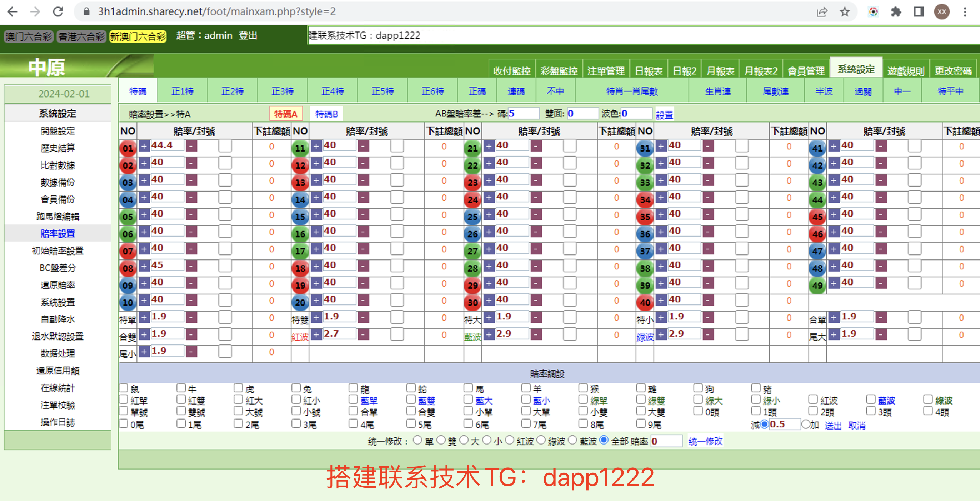Open 初始賠率設置 in the sidebar
The height and width of the screenshot is (501, 980).
[x=58, y=250]
